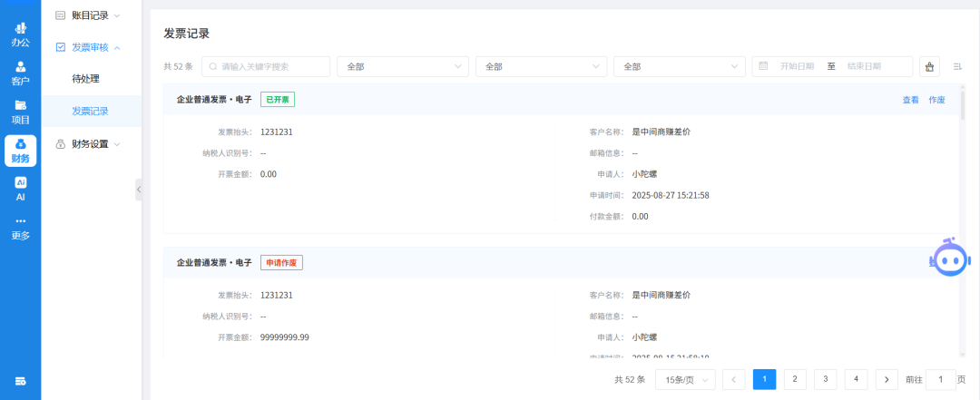
Task: Open the 客户 section in sidebar
Action: [21, 73]
